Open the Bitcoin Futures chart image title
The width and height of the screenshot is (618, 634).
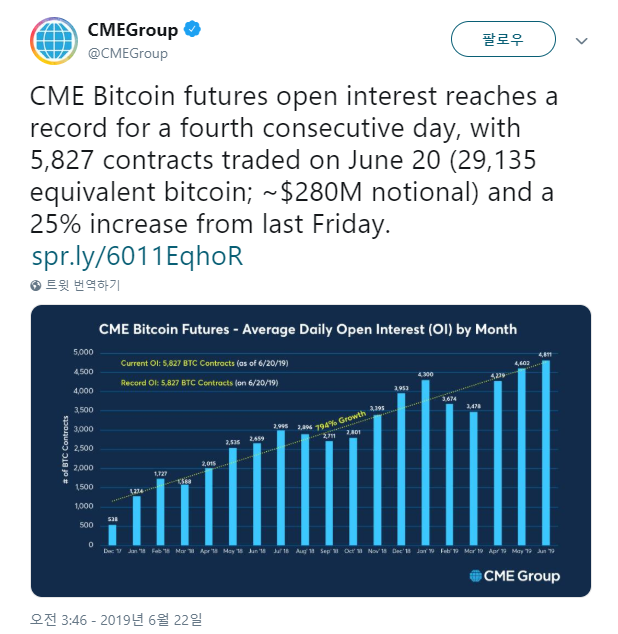coord(308,329)
